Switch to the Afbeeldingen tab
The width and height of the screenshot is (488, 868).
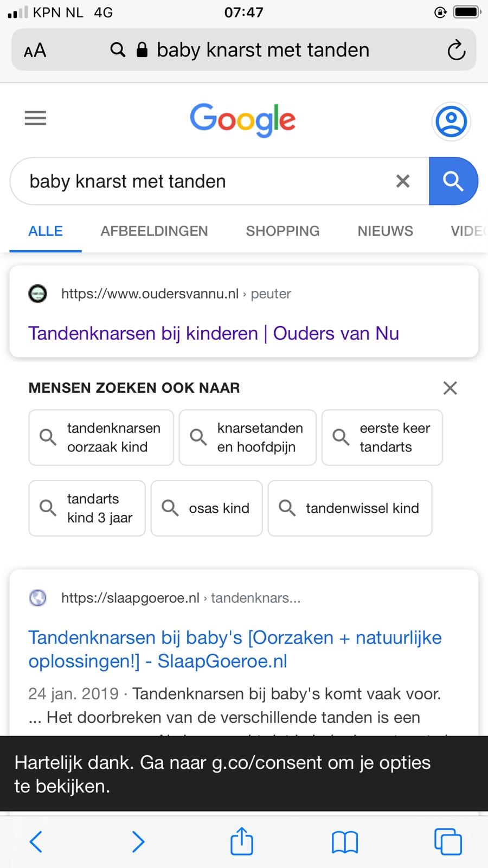(154, 231)
